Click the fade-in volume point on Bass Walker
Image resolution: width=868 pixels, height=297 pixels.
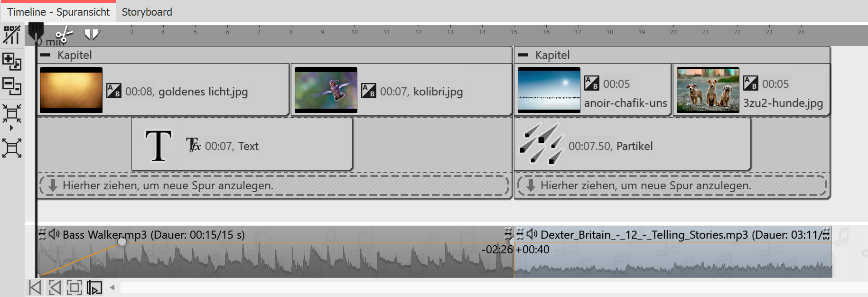pos(122,242)
